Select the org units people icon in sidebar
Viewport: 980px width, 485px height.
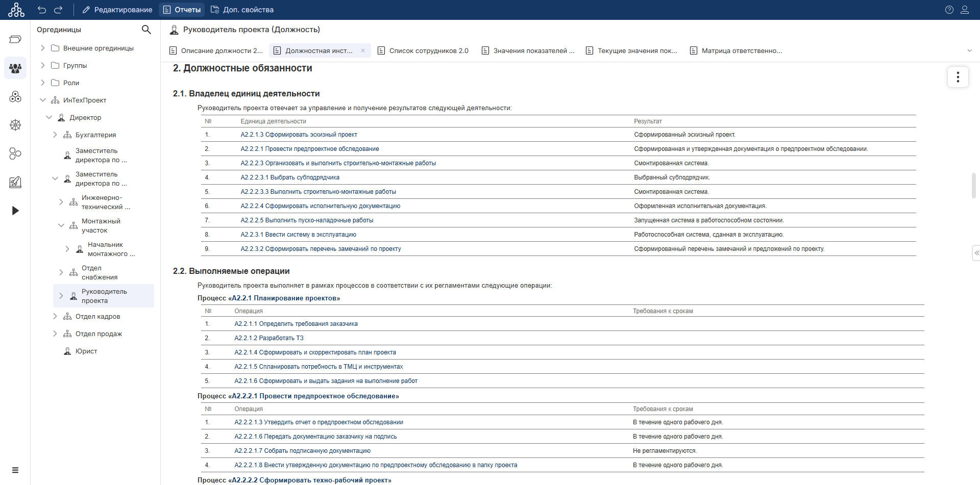coord(15,68)
